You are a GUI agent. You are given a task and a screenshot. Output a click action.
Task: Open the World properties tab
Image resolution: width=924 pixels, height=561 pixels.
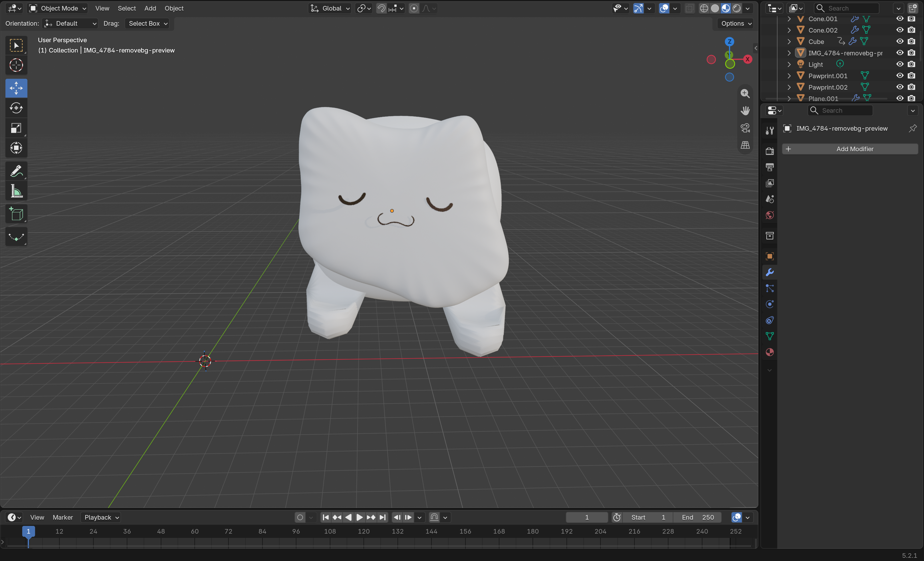pos(770,215)
